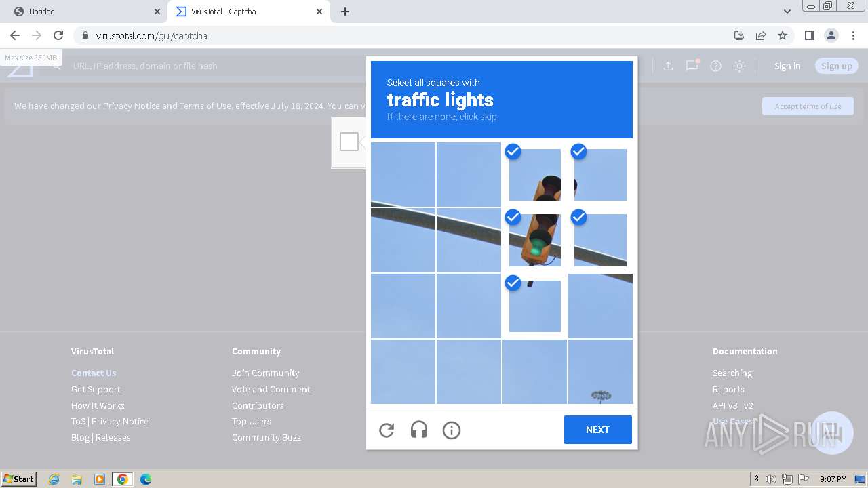
Task: Toggle light/dark theme sun icon
Action: pos(740,66)
